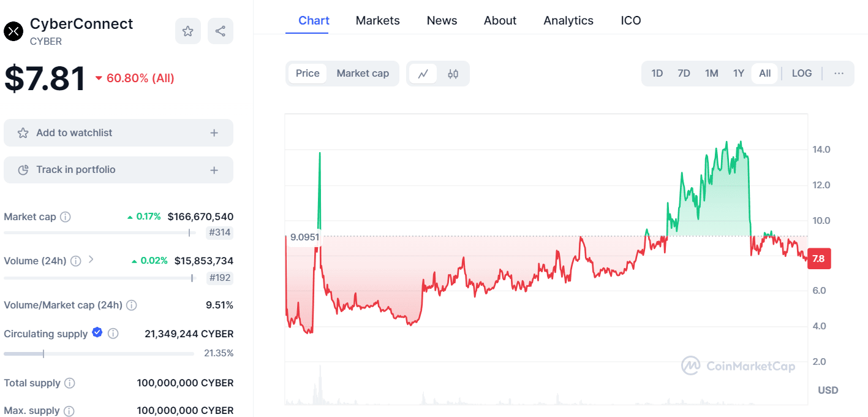Click Volume (24h) info icon
This screenshot has height=417, width=868.
click(76, 261)
